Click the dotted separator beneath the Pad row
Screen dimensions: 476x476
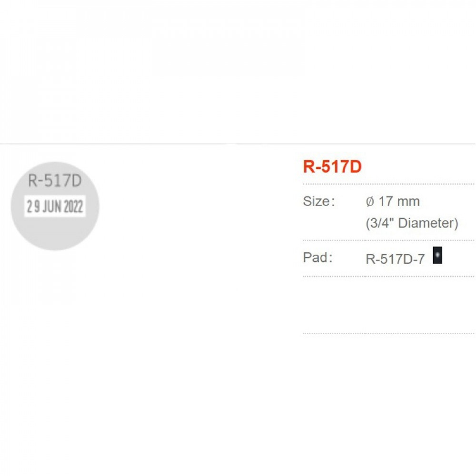pos(388,276)
